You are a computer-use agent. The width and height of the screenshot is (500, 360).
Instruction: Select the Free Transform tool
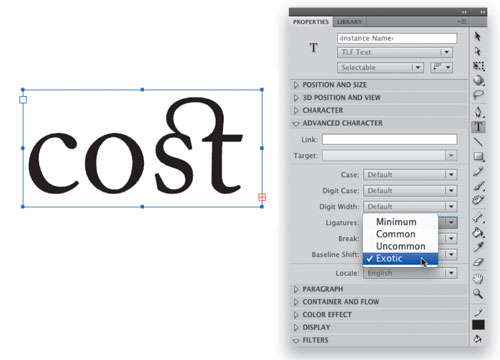[479, 66]
